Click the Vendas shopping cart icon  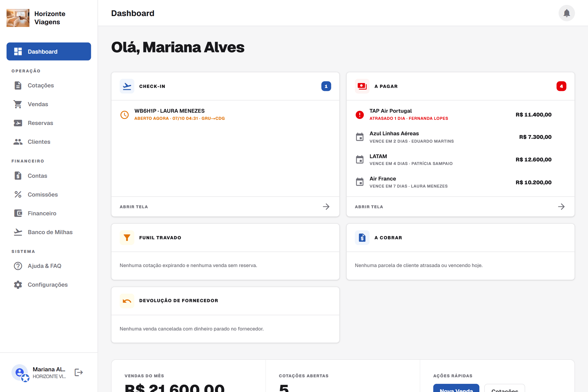(x=18, y=104)
